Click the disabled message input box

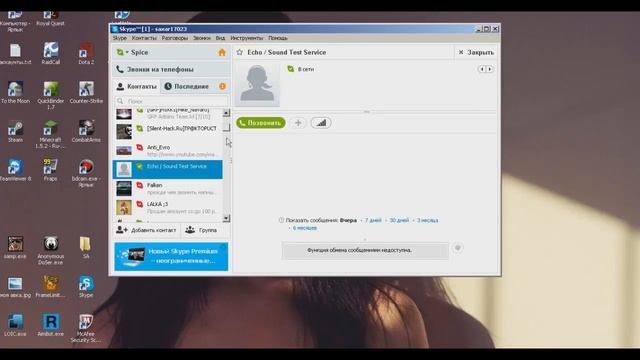(x=365, y=251)
